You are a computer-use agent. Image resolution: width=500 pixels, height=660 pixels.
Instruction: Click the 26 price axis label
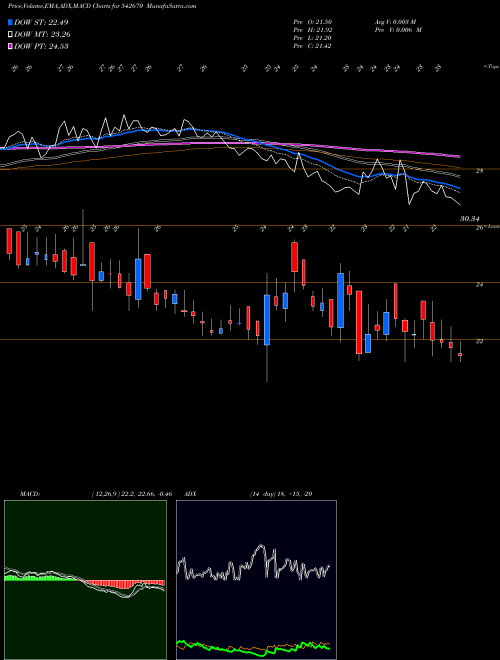tap(479, 228)
